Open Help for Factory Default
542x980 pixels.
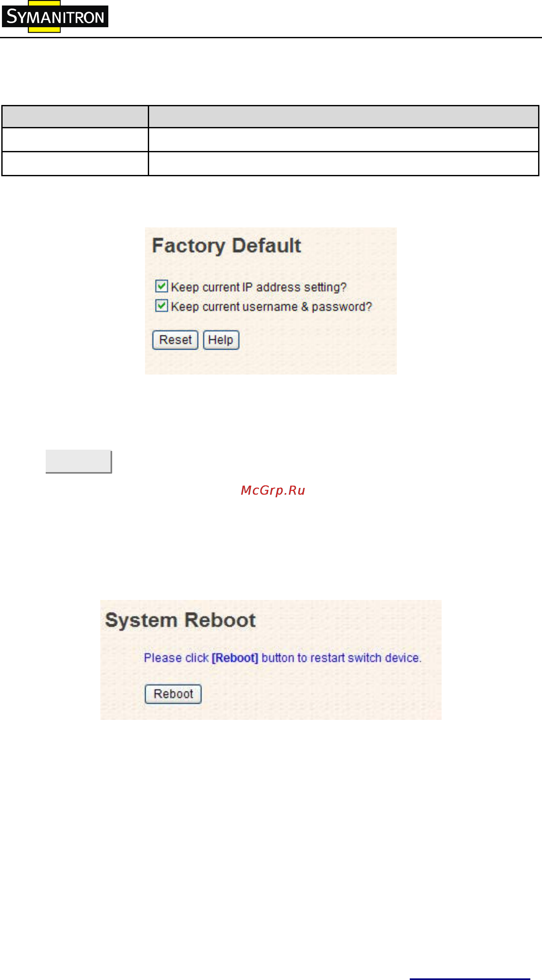tap(221, 340)
